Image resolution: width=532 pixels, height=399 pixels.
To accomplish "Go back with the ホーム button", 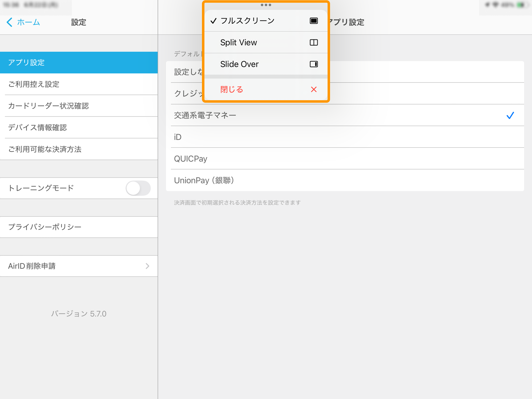I will pos(23,22).
